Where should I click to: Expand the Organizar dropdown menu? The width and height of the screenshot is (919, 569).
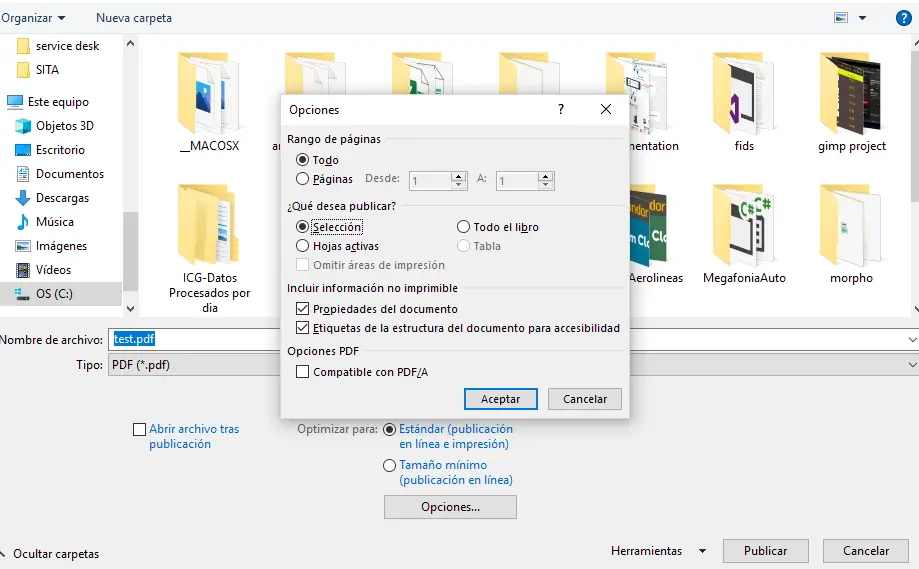(x=34, y=18)
